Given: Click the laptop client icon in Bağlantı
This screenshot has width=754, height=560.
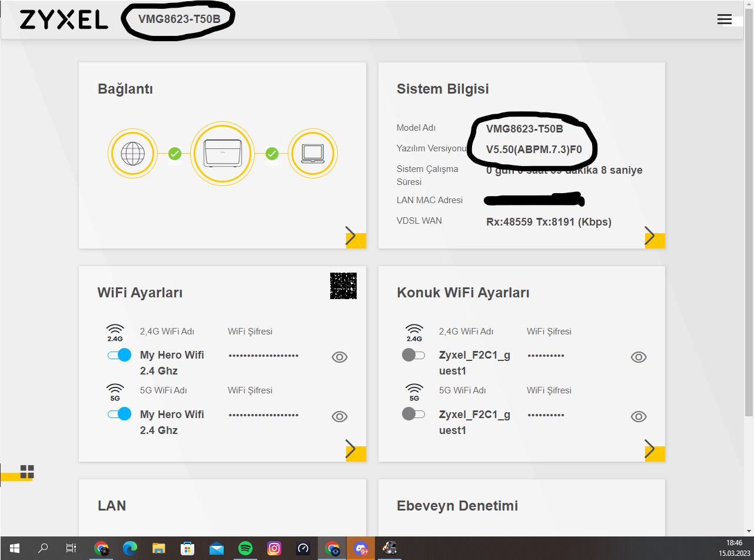Looking at the screenshot, I should coord(313,154).
